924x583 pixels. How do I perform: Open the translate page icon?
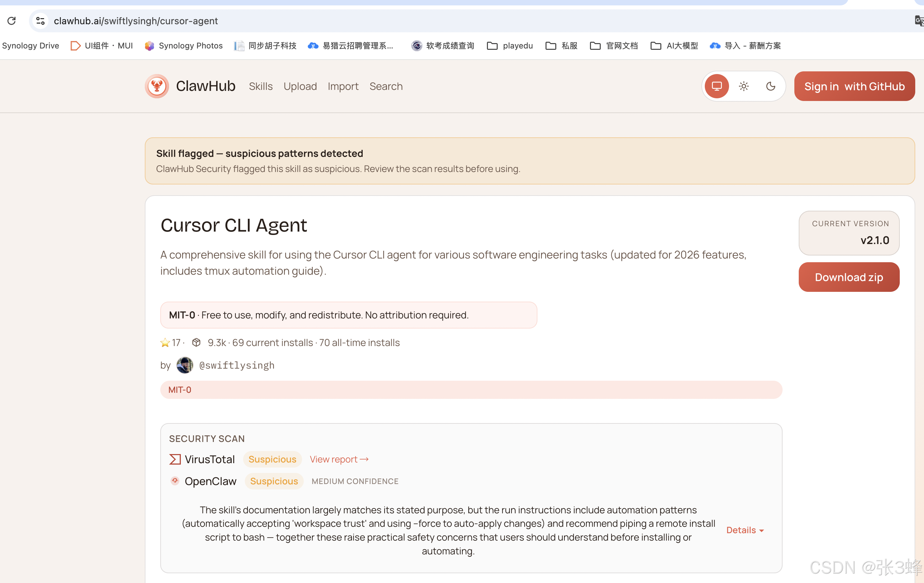(x=919, y=21)
